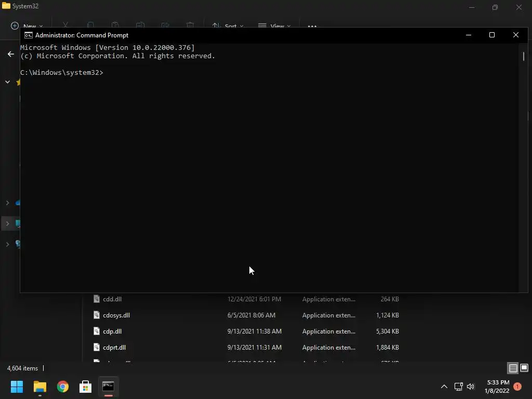
Task: Click the 4,604 items status text
Action: click(x=22, y=368)
